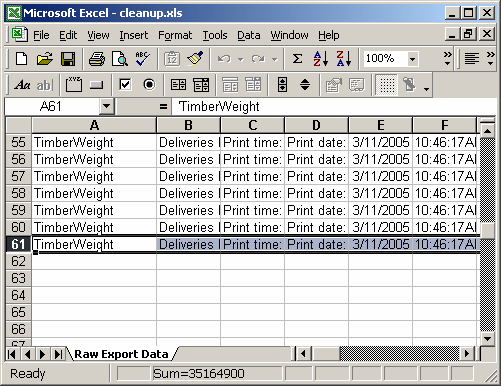Viewport: 501px width, 386px height.
Task: Click the AutoSum sigma icon
Action: pos(297,59)
